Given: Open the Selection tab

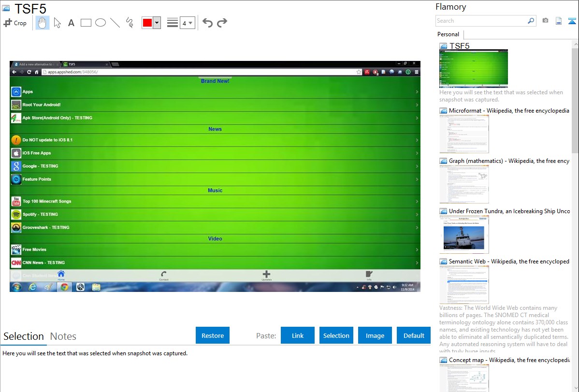Looking at the screenshot, I should point(24,336).
